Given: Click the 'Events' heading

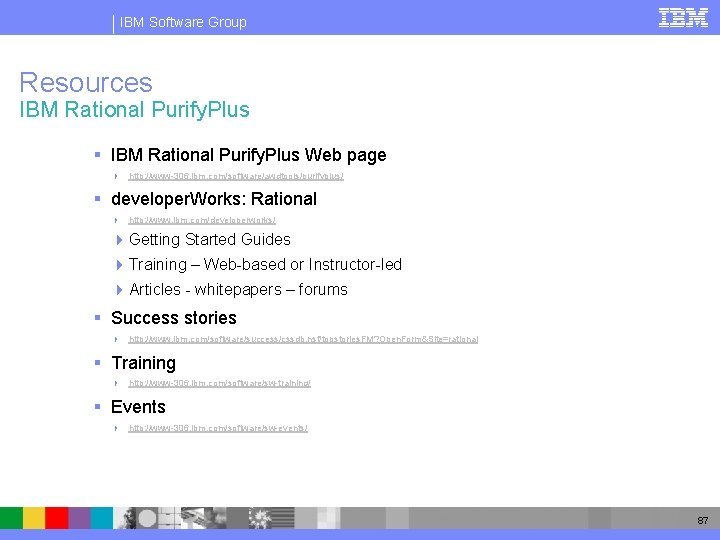Looking at the screenshot, I should 138,407.
